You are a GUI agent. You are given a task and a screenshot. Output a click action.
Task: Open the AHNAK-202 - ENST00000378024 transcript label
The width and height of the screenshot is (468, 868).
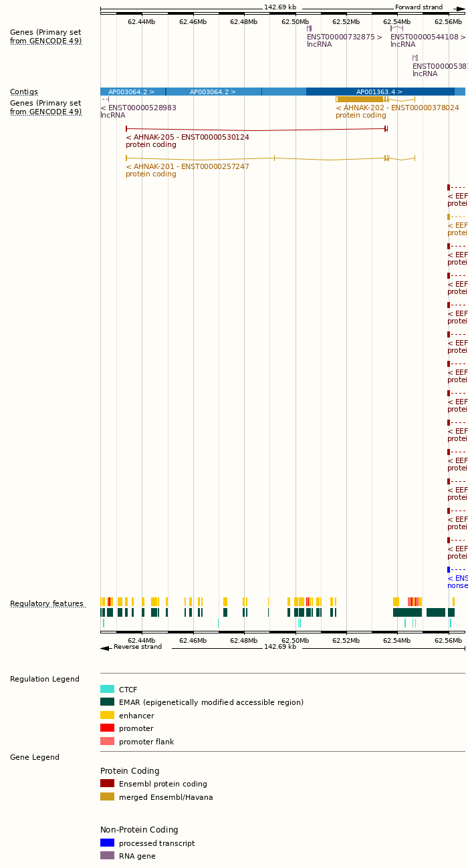click(x=397, y=108)
